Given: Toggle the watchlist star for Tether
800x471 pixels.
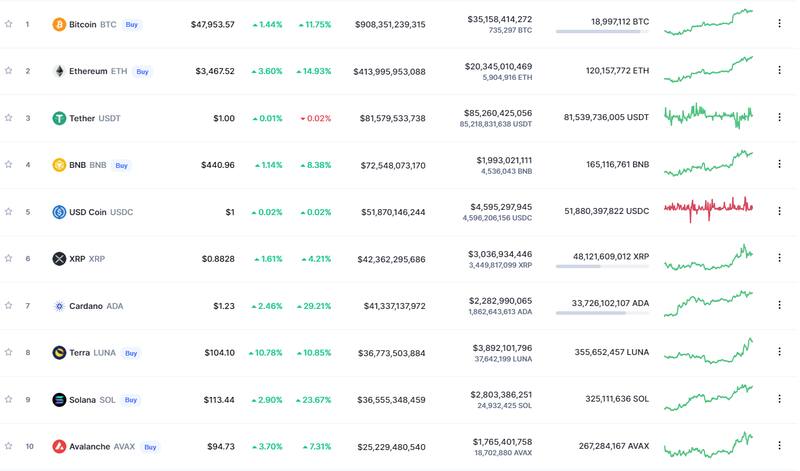Looking at the screenshot, I should (x=9, y=118).
